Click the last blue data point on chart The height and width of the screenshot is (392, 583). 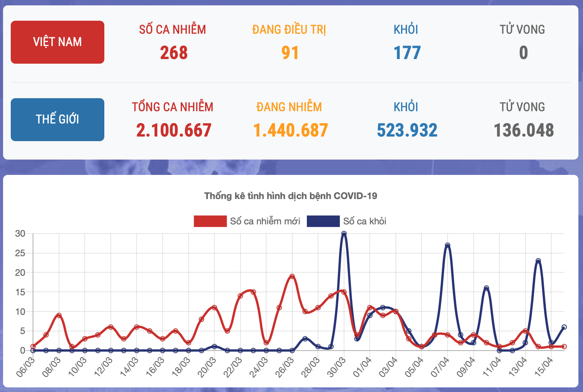pos(564,327)
